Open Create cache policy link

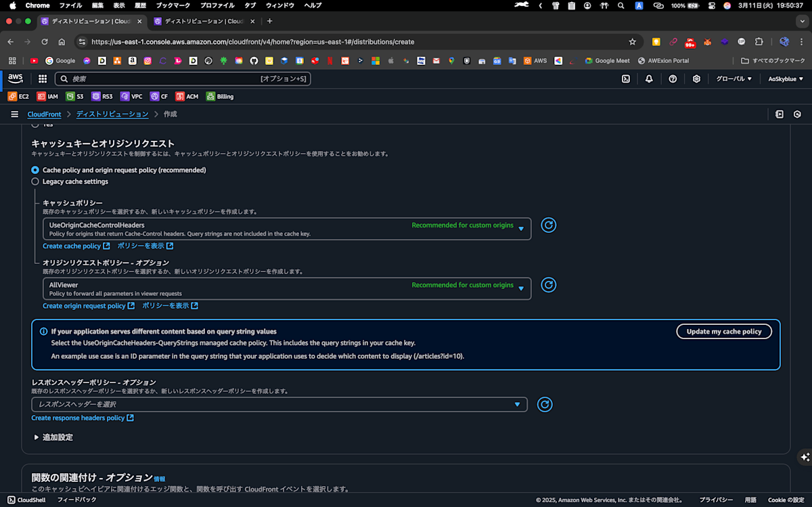[x=75, y=246]
